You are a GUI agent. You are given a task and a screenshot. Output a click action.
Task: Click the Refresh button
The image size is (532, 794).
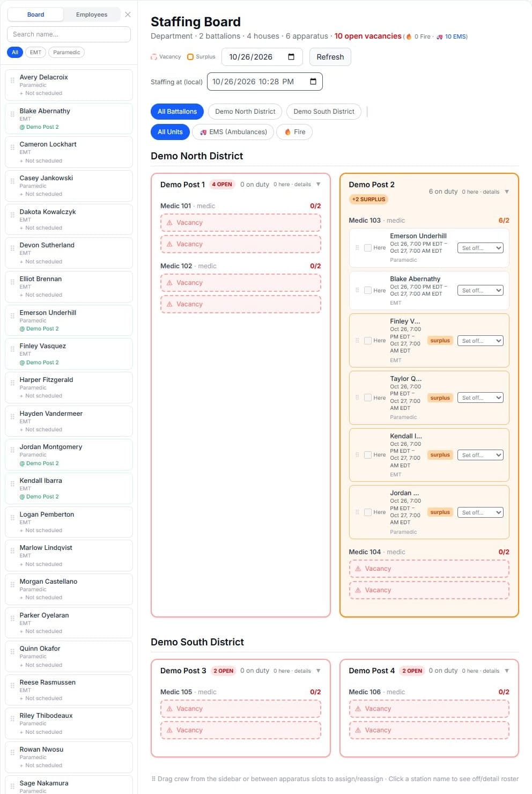(330, 57)
